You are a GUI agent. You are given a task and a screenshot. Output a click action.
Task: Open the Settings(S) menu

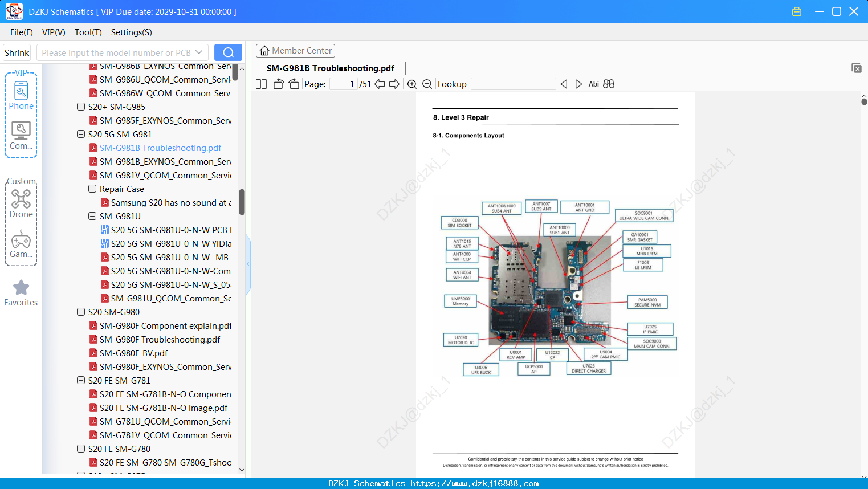click(132, 32)
